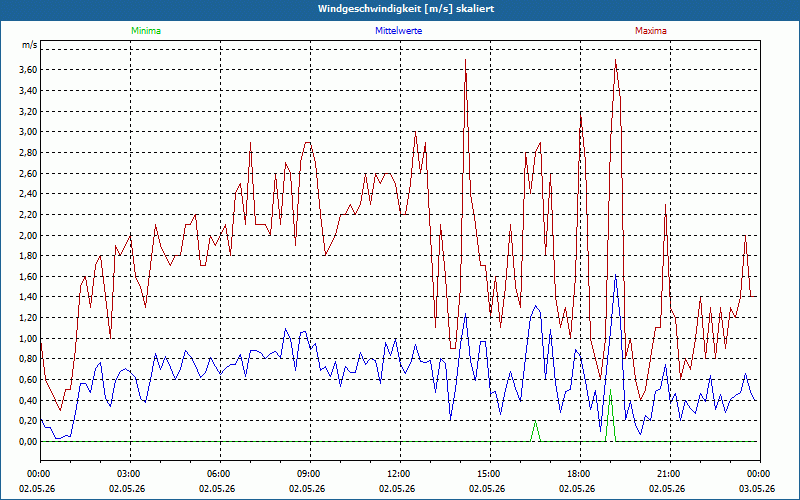Select the '06:00' time label
Viewport: 800px width, 500px height.
[x=220, y=473]
